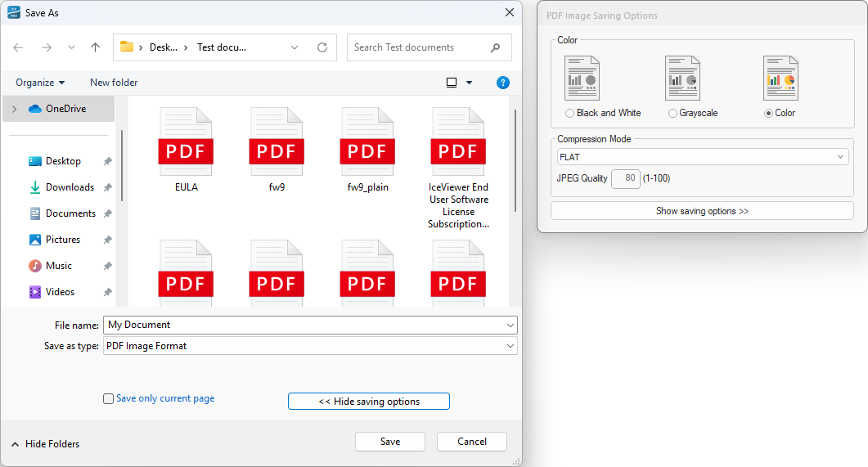This screenshot has height=467, width=868.
Task: Change view with the view layout icon
Action: (452, 83)
